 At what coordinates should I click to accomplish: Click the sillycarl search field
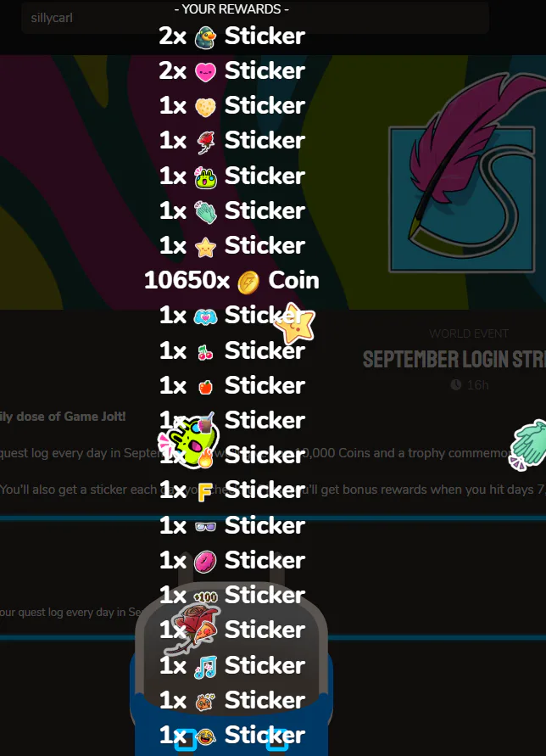click(255, 18)
